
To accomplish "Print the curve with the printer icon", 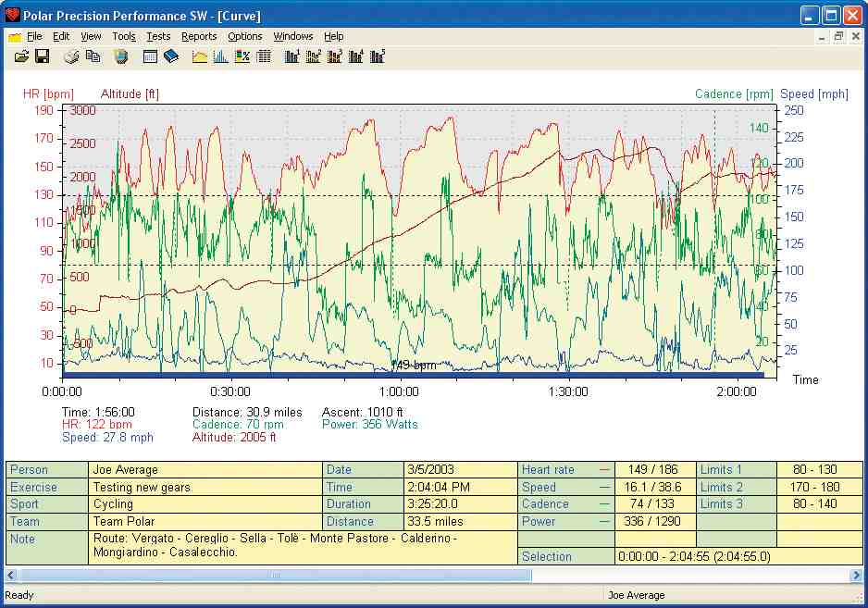I will tap(71, 56).
